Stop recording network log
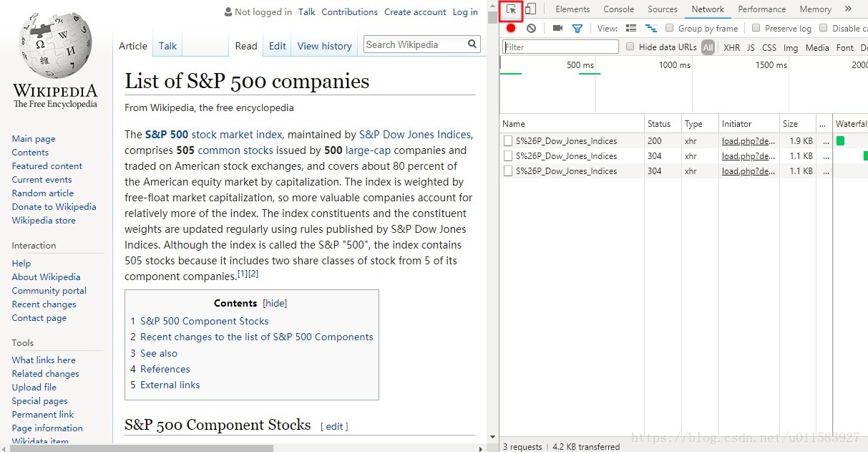Viewport: 868px width, 452px height. click(x=511, y=29)
